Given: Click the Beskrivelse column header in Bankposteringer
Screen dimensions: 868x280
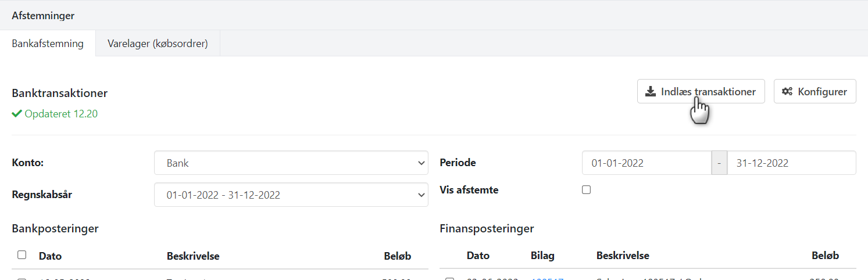Looking at the screenshot, I should [193, 256].
